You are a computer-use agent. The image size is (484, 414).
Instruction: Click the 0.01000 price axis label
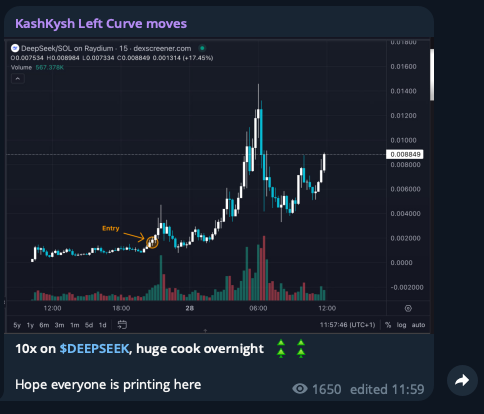(x=403, y=140)
